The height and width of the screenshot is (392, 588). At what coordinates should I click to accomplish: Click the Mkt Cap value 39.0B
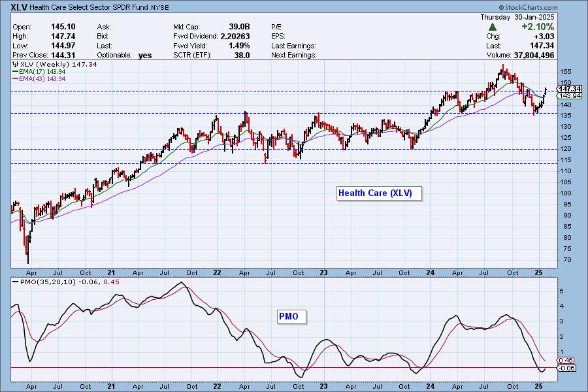pyautogui.click(x=239, y=27)
